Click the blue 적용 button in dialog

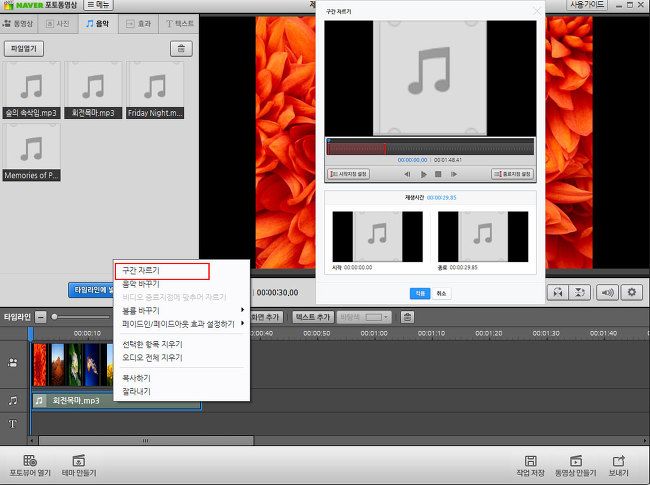(x=420, y=293)
